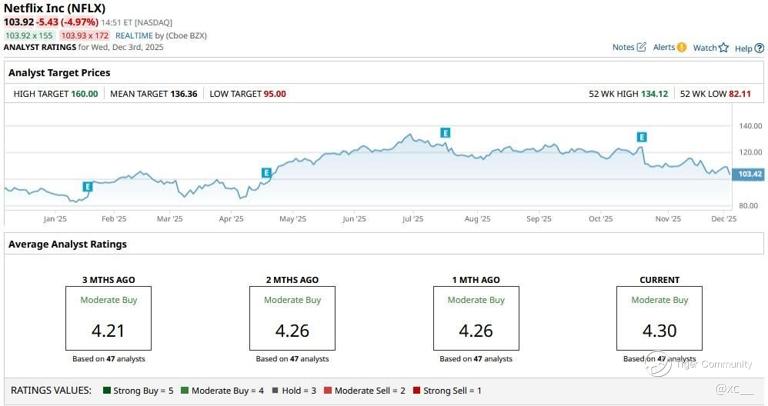
Task: Select the CURRENT rating box 4.30
Action: 659,318
